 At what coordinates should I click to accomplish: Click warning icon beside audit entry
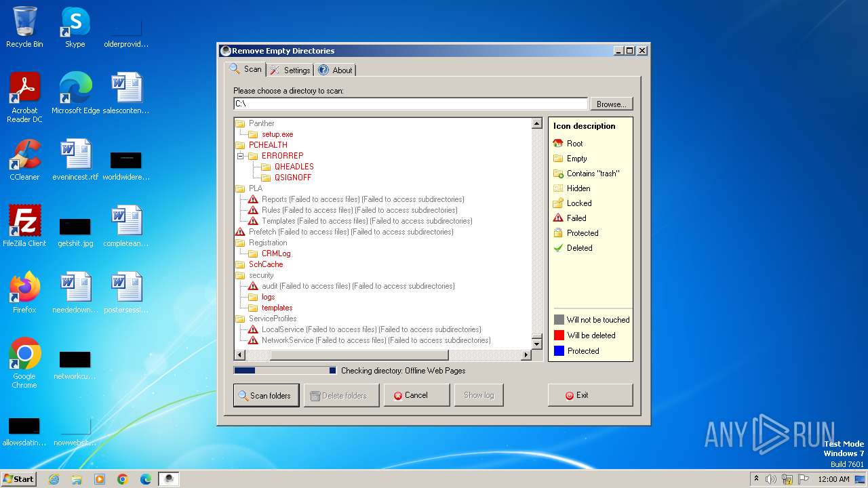tap(253, 286)
